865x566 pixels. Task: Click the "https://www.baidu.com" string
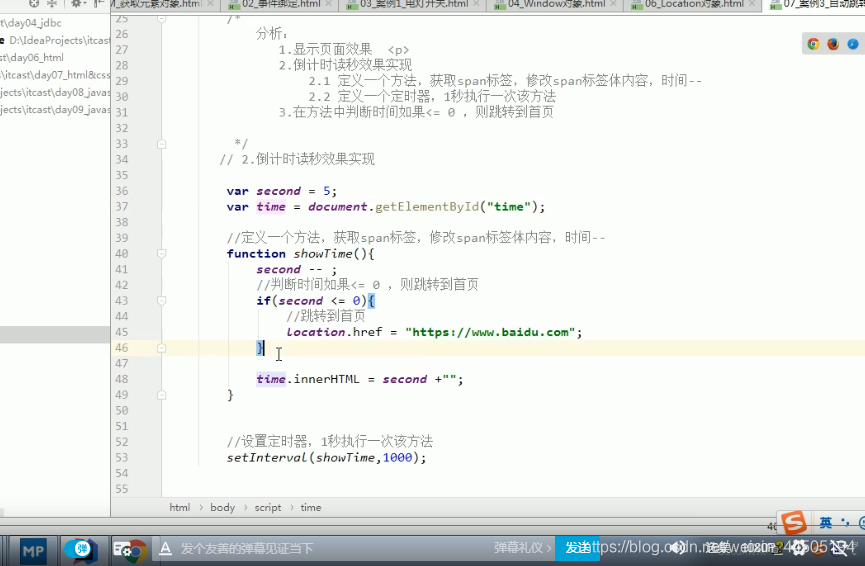(490, 332)
